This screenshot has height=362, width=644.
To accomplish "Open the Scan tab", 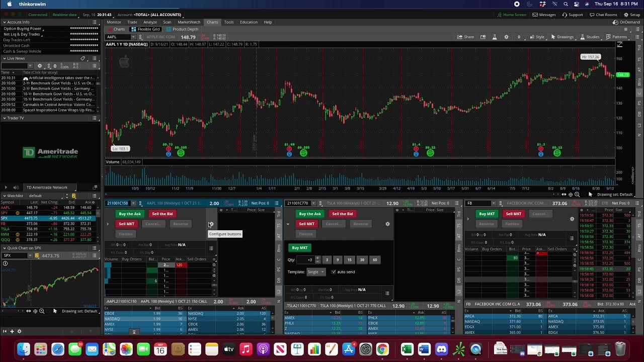I will point(167,22).
